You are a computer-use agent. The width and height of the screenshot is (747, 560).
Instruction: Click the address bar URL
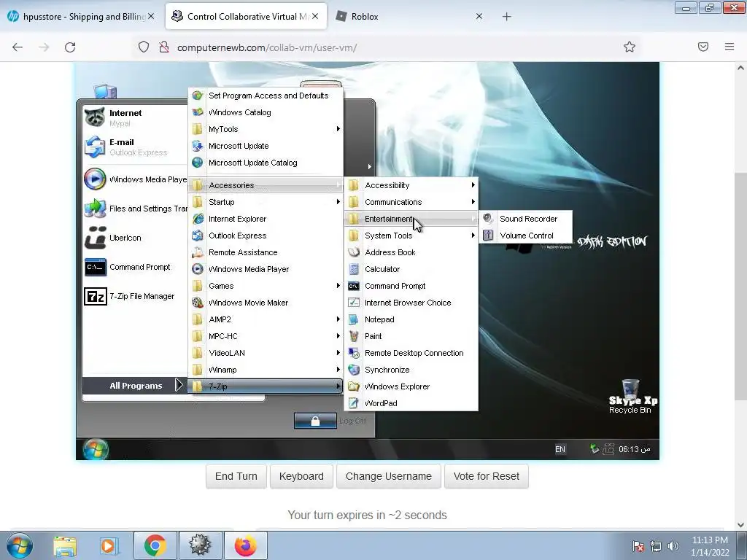point(267,47)
